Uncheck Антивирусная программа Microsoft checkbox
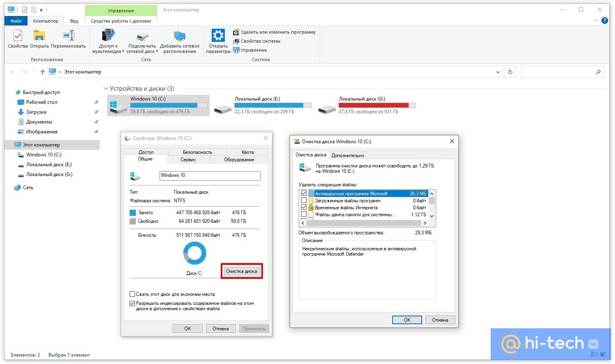 point(304,194)
